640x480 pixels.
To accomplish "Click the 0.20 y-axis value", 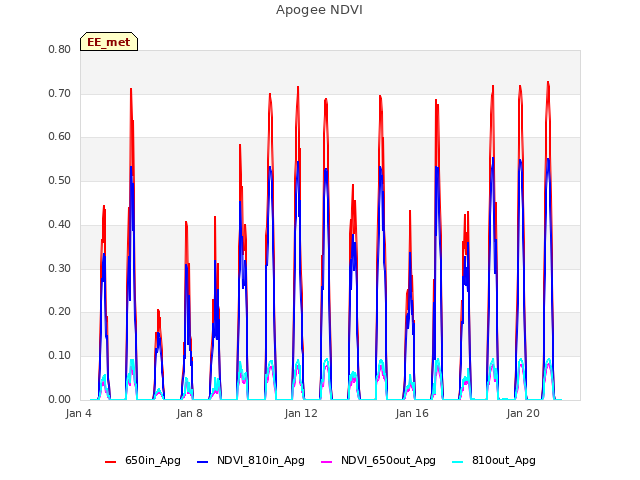I will pyautogui.click(x=60, y=312).
